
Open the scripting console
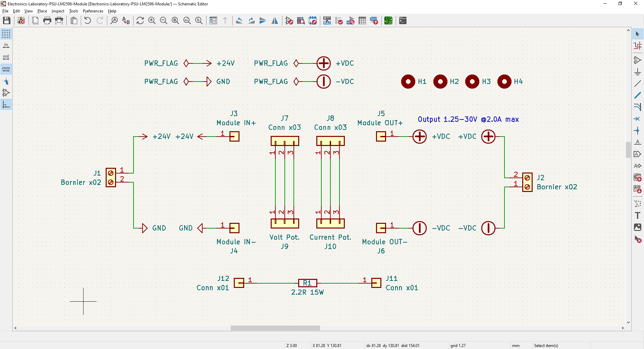coord(403,20)
